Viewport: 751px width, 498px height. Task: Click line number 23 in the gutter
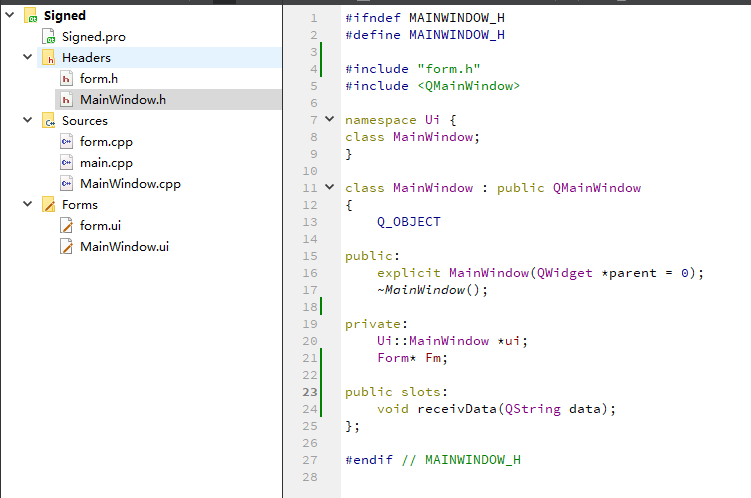tap(310, 392)
